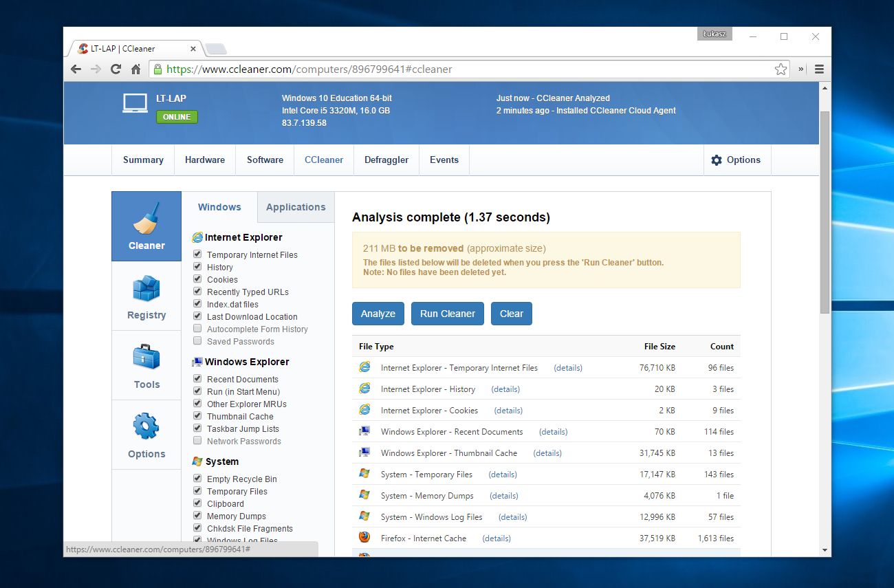Click the Firefox icon in Internet Cache row
The height and width of the screenshot is (588, 894).
point(364,538)
